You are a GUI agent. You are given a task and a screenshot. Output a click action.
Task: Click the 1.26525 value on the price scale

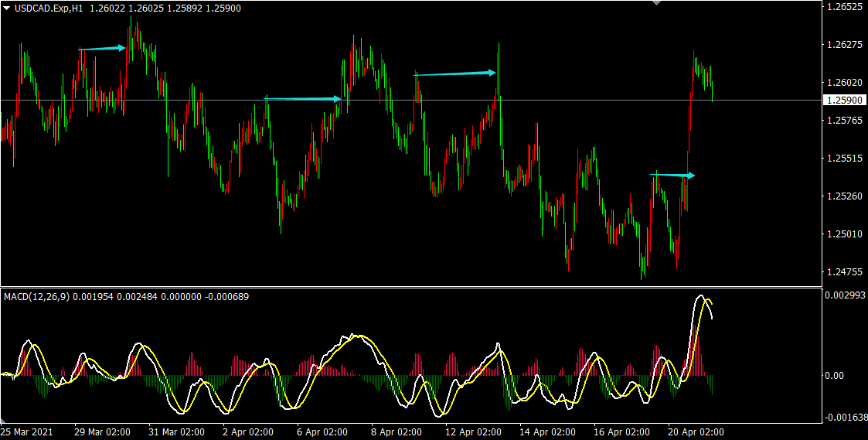click(843, 7)
